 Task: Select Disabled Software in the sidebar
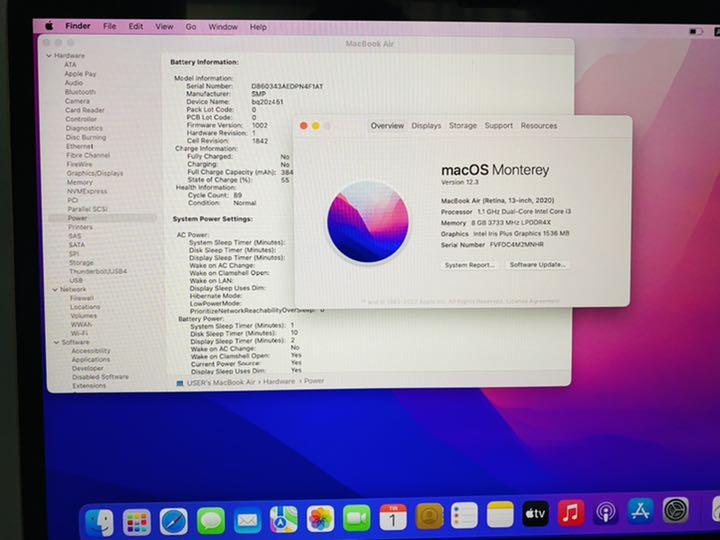pyautogui.click(x=100, y=377)
